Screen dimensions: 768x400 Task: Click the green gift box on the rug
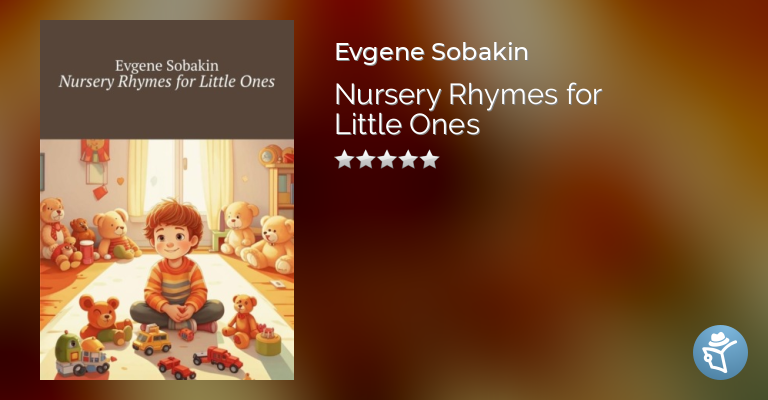pos(268,343)
